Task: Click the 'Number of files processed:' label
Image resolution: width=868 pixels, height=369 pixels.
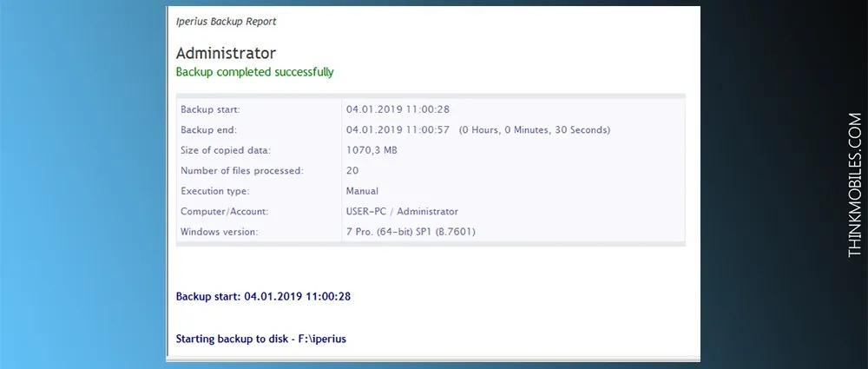Action: (242, 171)
